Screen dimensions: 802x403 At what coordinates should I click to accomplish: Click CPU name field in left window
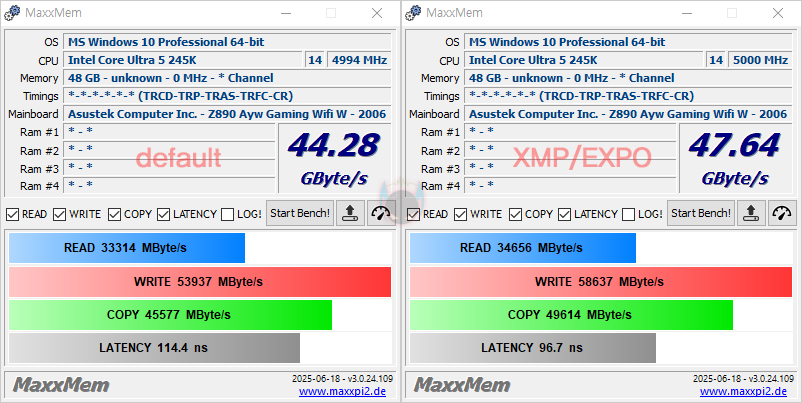tap(183, 60)
